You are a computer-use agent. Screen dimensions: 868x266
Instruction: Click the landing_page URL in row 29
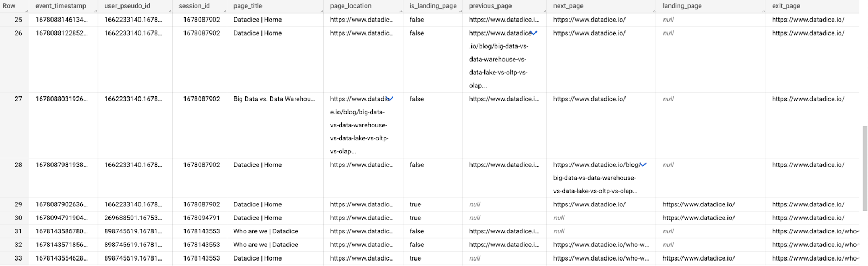tap(699, 205)
